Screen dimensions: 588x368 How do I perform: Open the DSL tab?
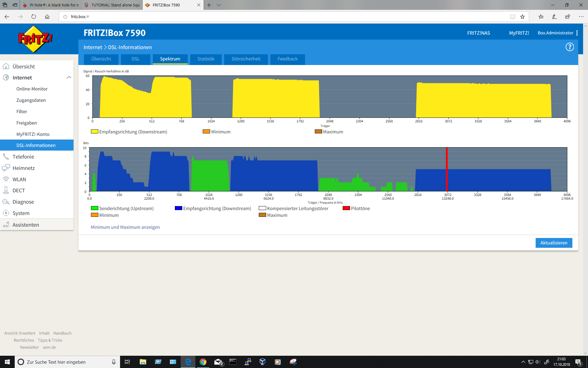135,59
